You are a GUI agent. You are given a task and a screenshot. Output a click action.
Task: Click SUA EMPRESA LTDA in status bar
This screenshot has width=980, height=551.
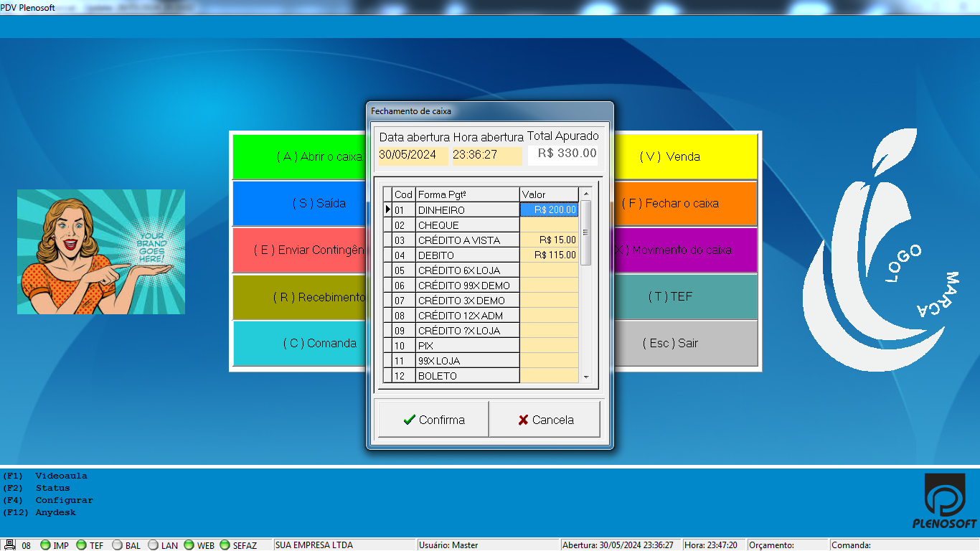314,545
